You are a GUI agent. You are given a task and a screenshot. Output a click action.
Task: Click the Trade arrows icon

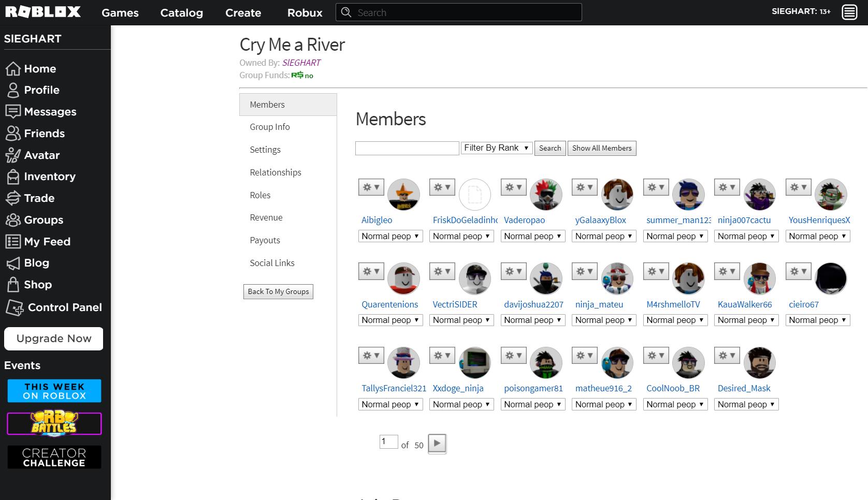13,198
